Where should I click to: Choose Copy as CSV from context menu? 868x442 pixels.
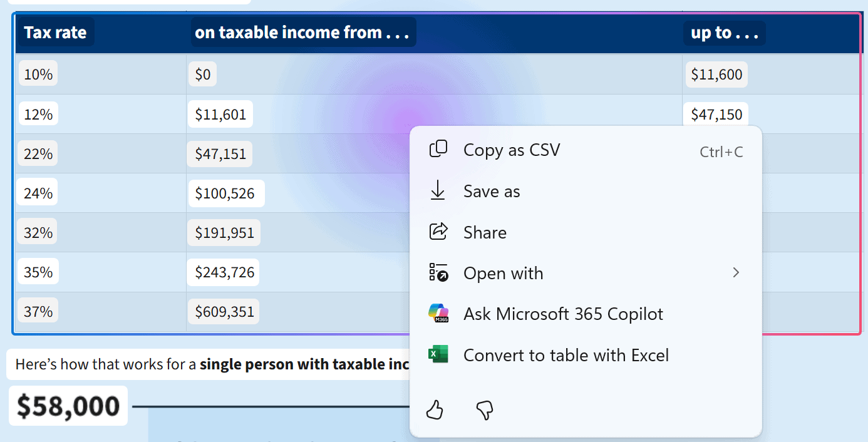coord(512,150)
